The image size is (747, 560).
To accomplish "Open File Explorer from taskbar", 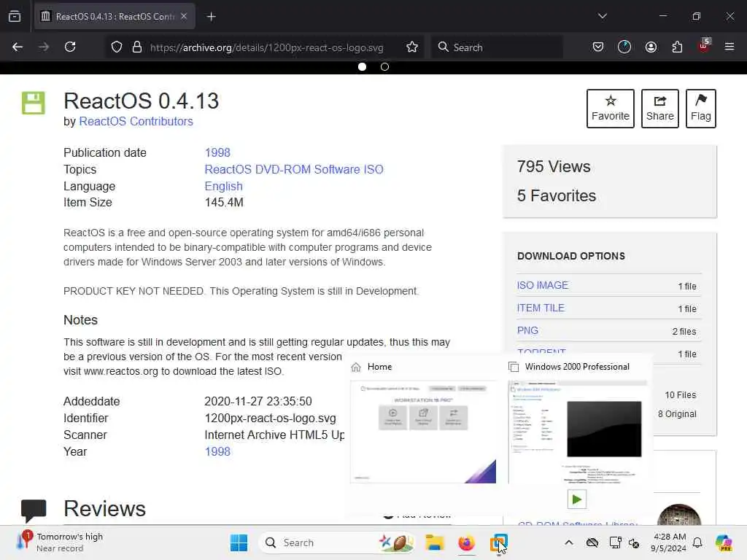I will pyautogui.click(x=435, y=542).
